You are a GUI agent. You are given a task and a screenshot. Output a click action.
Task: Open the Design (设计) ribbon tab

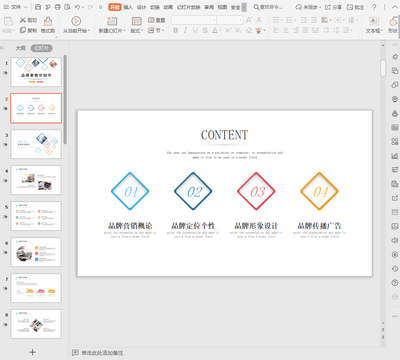coord(141,7)
